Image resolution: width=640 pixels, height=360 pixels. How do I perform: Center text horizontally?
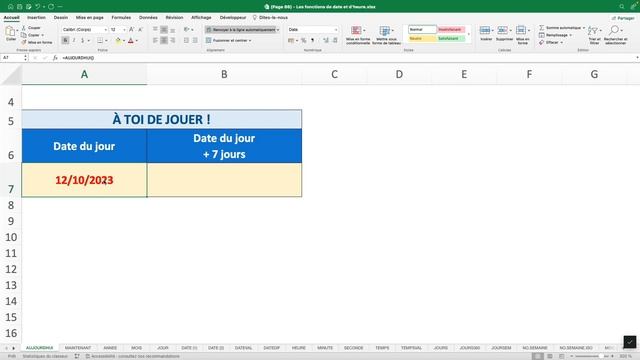coord(164,40)
